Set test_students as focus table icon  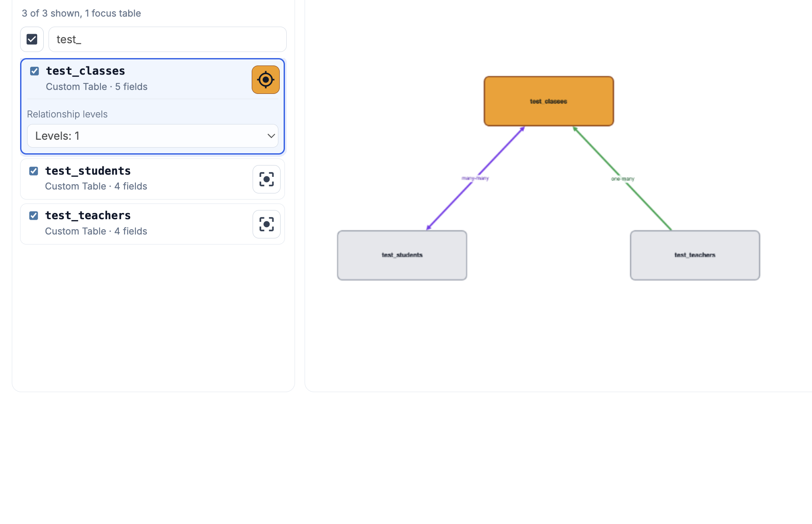tap(267, 179)
